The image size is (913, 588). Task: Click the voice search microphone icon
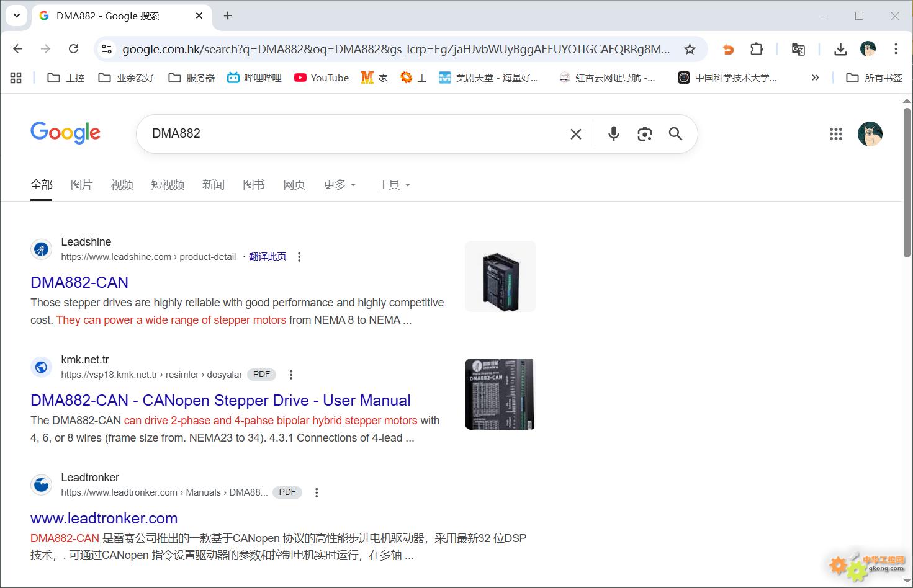click(x=613, y=134)
